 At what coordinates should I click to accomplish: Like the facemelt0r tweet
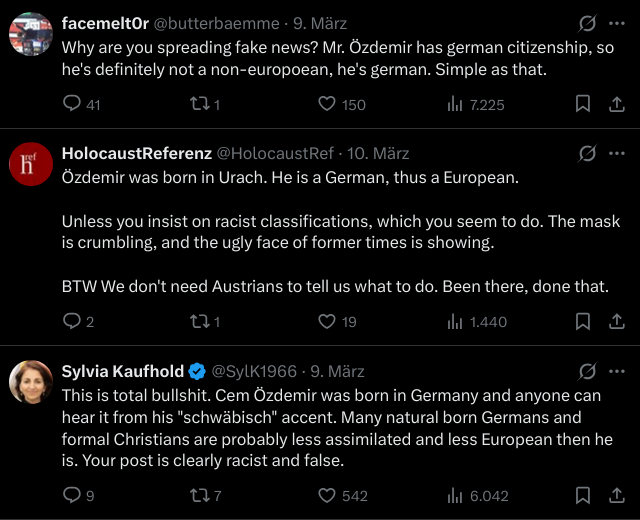point(327,104)
